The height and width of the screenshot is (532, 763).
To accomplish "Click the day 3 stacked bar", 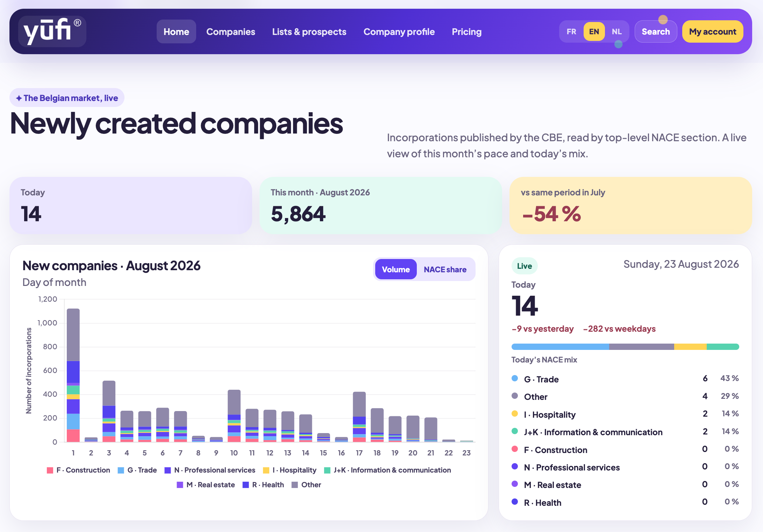I will click(109, 411).
